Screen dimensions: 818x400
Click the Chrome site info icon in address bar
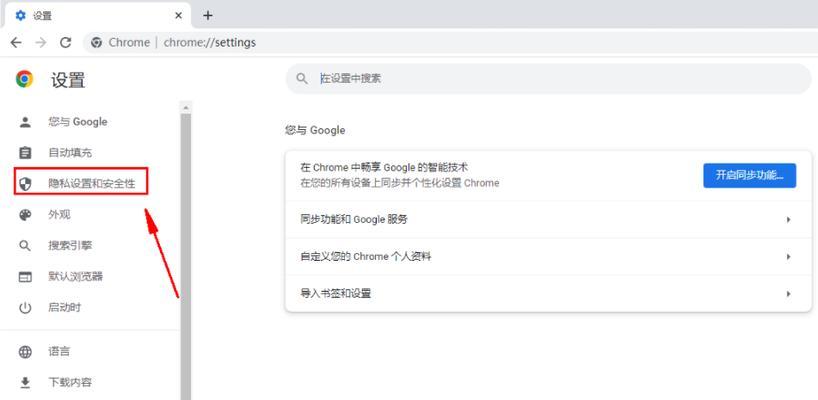(x=96, y=43)
